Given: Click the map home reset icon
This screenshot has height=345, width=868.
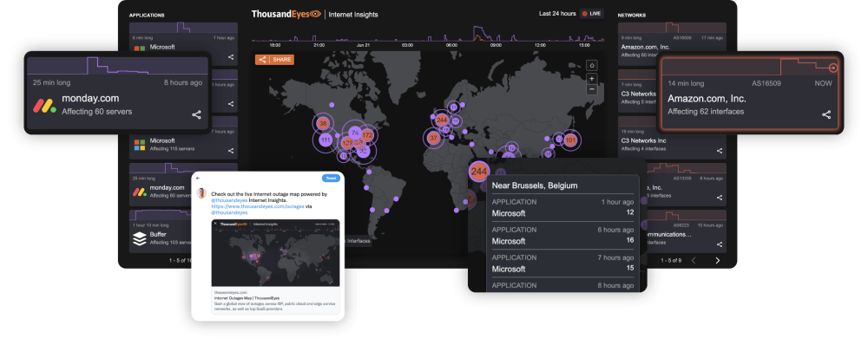Looking at the screenshot, I should click(x=592, y=66).
